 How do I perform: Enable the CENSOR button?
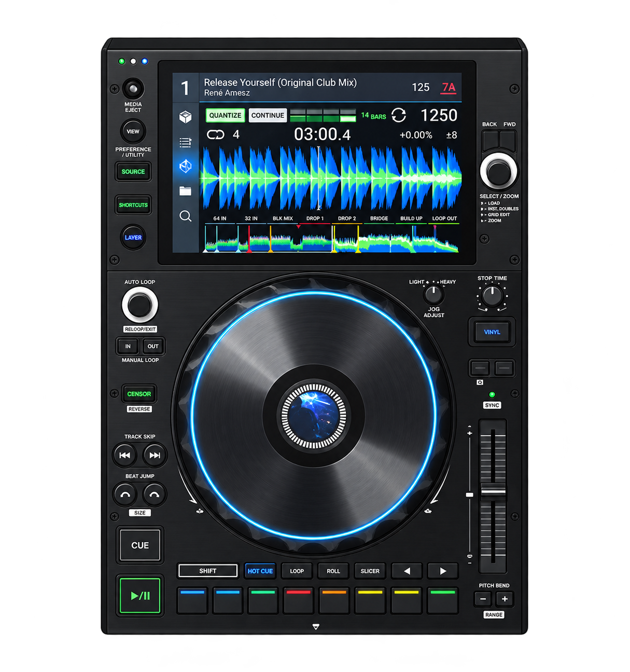point(139,394)
